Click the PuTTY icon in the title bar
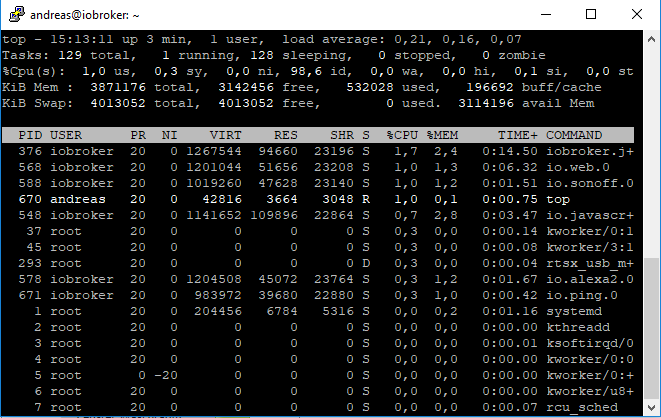Image resolution: width=661 pixels, height=418 pixels. [x=16, y=14]
